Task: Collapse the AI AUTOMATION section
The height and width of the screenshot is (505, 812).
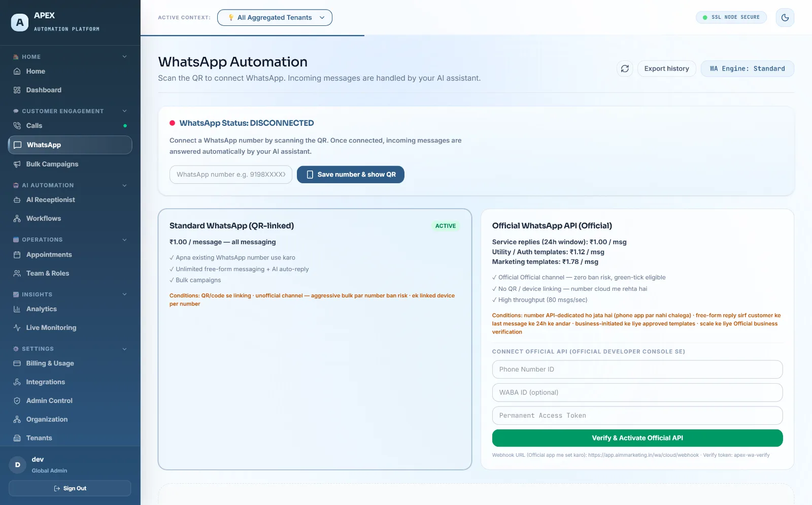Action: pyautogui.click(x=124, y=186)
